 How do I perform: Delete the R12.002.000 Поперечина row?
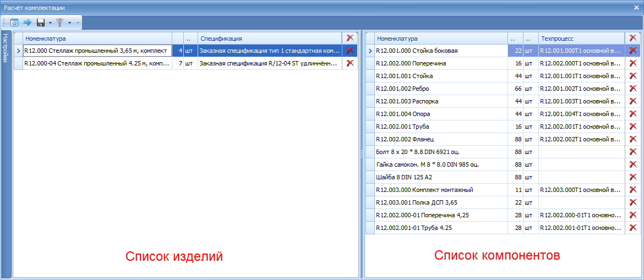(633, 63)
